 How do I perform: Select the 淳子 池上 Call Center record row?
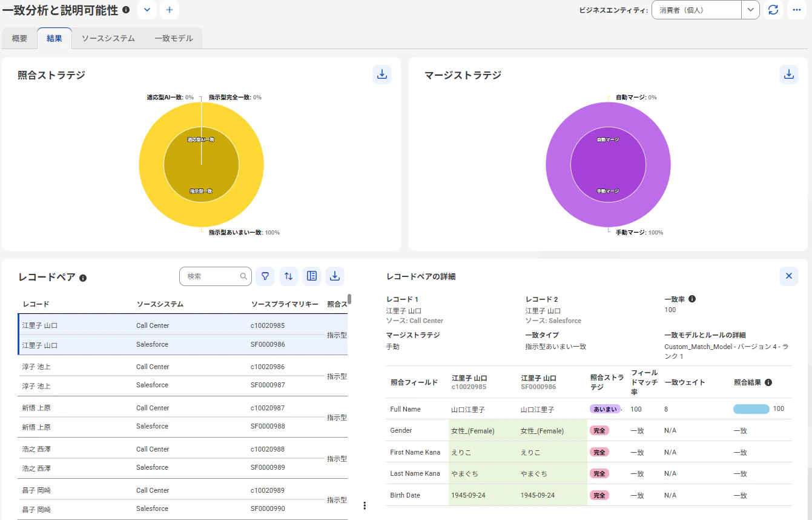[x=183, y=367]
